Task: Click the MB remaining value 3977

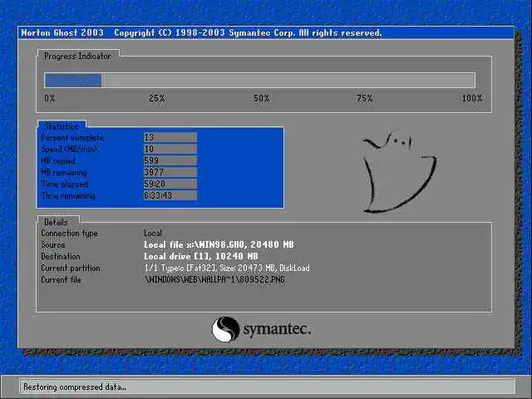Action: point(170,172)
